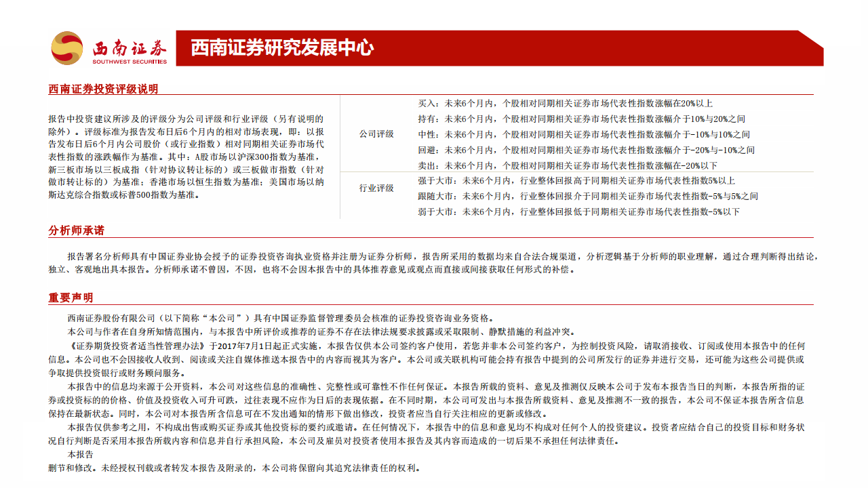Click the 公司评级 table cell

point(376,134)
